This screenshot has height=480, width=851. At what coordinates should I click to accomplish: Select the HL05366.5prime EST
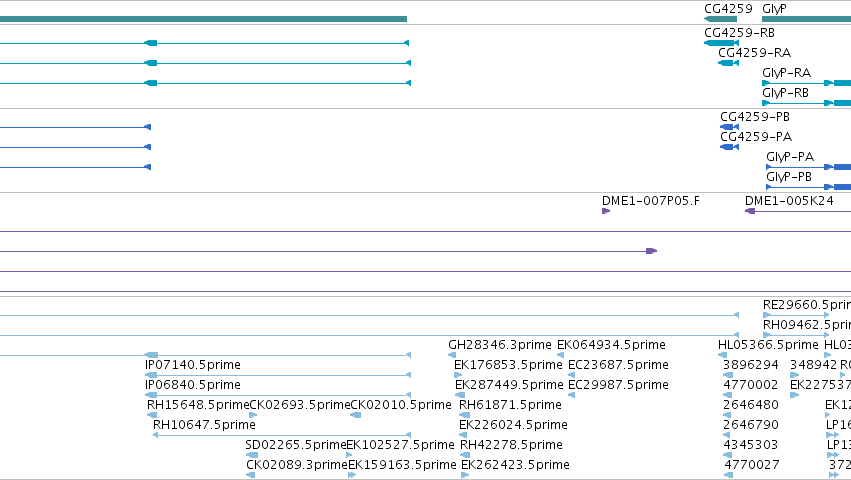point(722,355)
